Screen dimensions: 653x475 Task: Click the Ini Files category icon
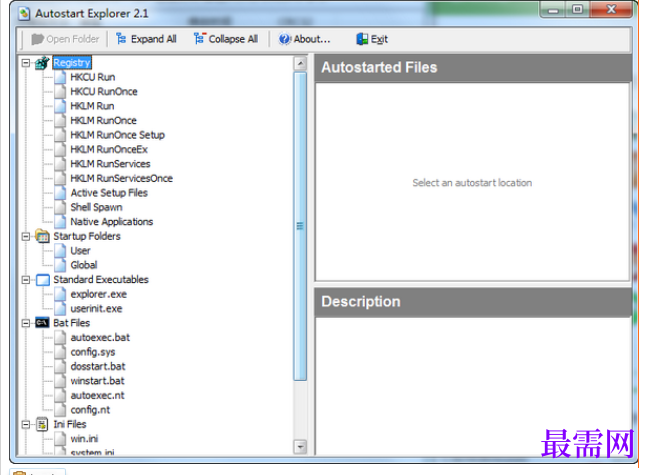point(42,425)
